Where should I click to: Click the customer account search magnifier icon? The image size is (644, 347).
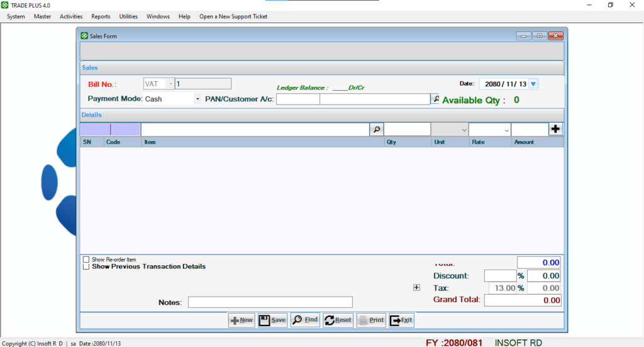point(435,99)
